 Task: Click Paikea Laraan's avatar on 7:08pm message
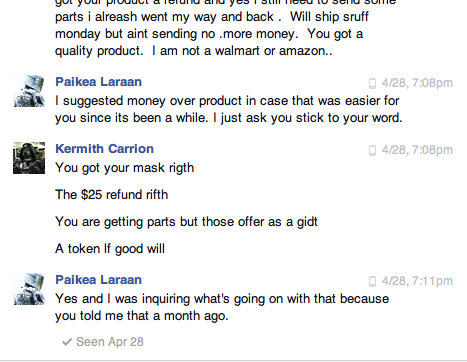click(x=29, y=91)
